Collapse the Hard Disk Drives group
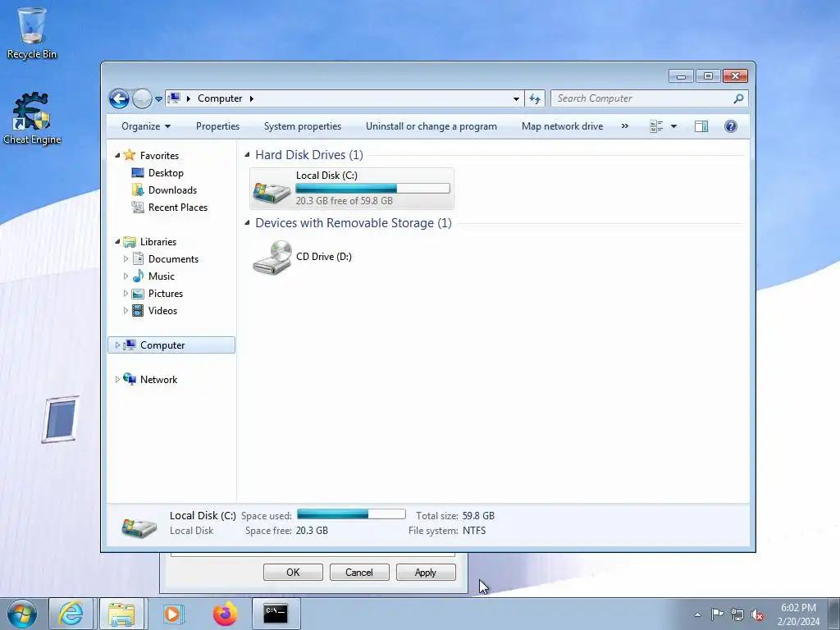This screenshot has width=840, height=630. click(x=247, y=155)
